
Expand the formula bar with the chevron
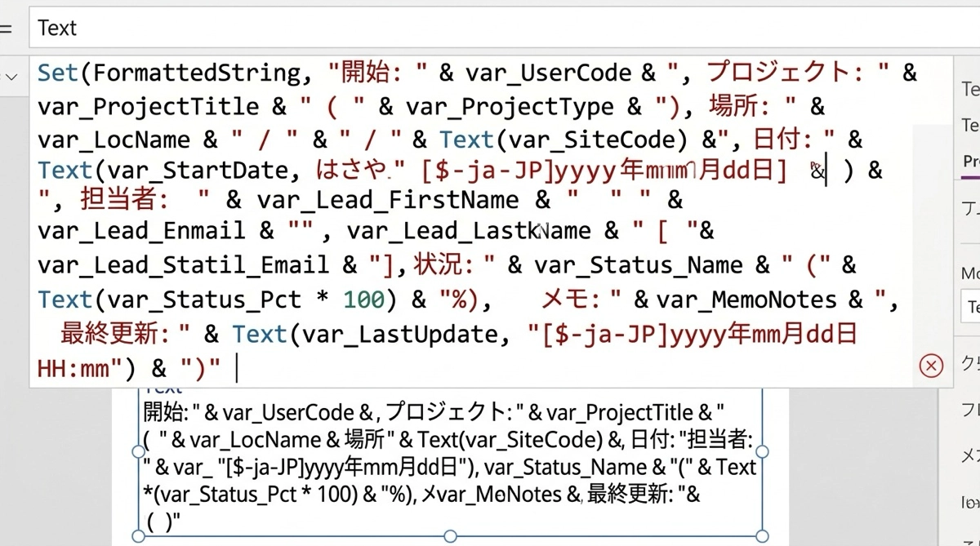pos(11,76)
